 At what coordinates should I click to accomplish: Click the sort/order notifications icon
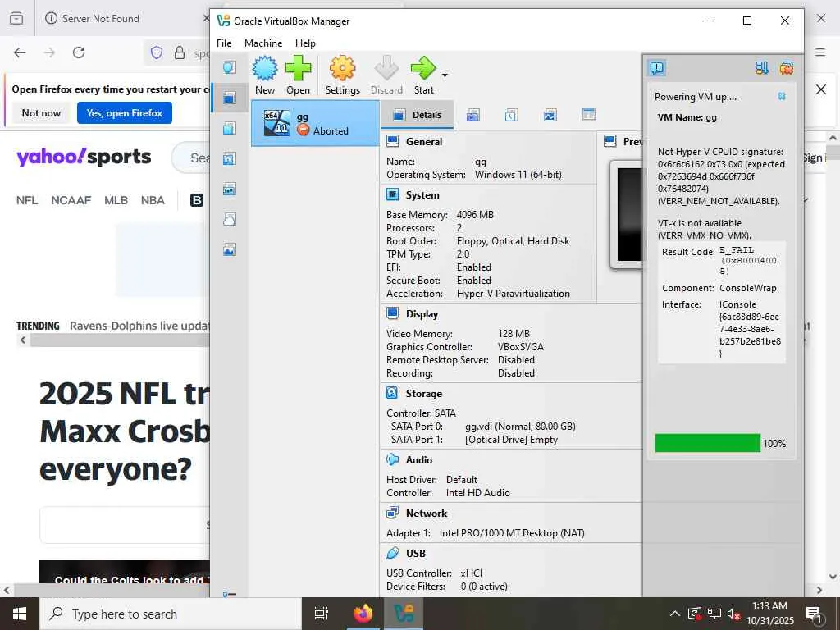point(762,68)
